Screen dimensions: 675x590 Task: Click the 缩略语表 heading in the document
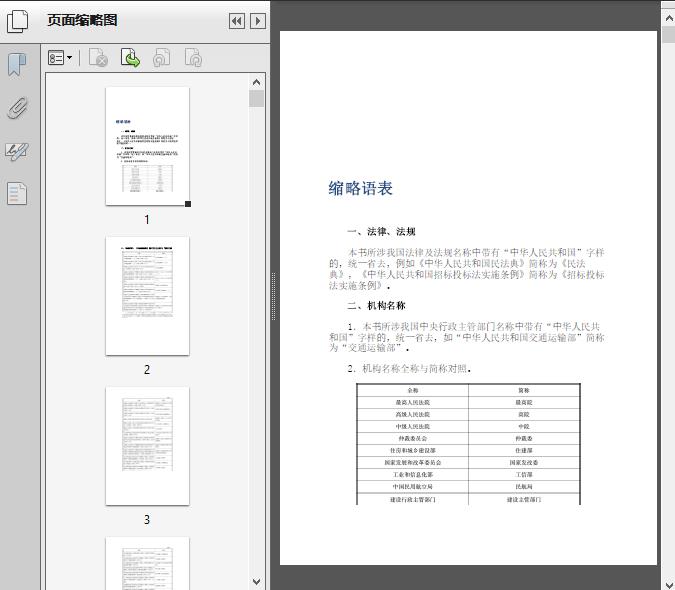coord(360,188)
